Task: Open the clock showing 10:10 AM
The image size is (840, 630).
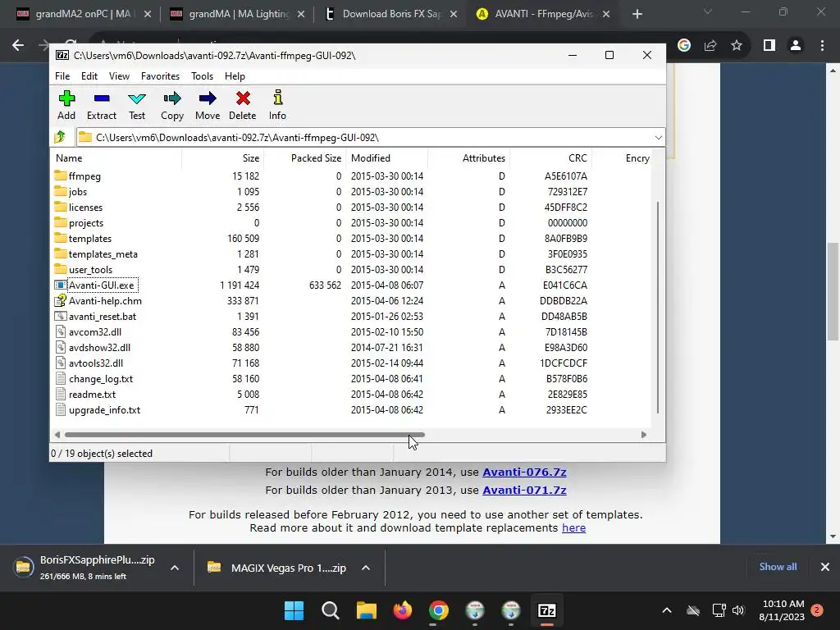Action: coord(782,610)
